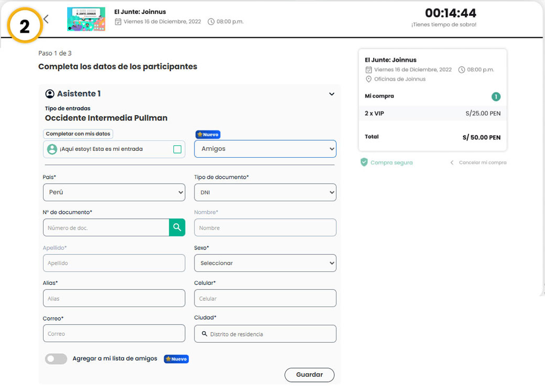Open the Sexo Seleccionar dropdown

[x=265, y=263]
